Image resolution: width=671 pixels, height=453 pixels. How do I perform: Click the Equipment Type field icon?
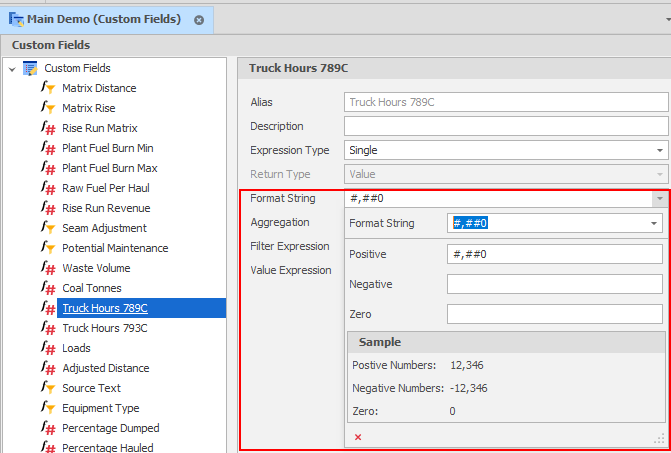coord(48,408)
